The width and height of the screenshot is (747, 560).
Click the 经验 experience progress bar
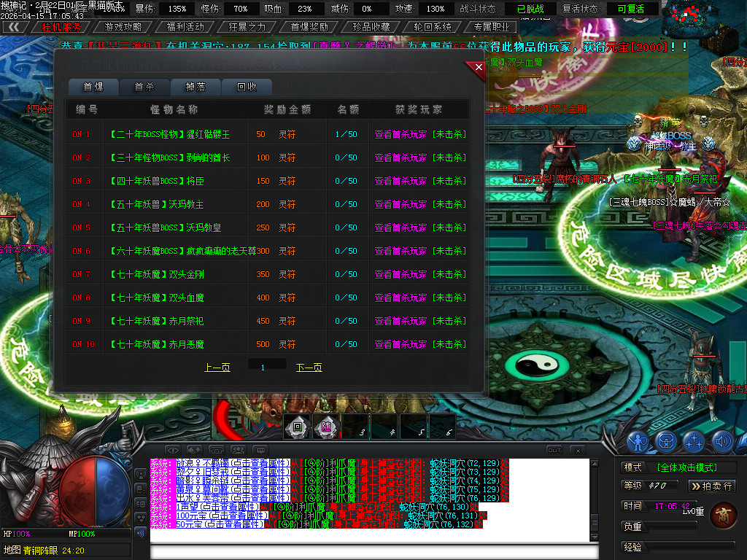click(x=686, y=546)
